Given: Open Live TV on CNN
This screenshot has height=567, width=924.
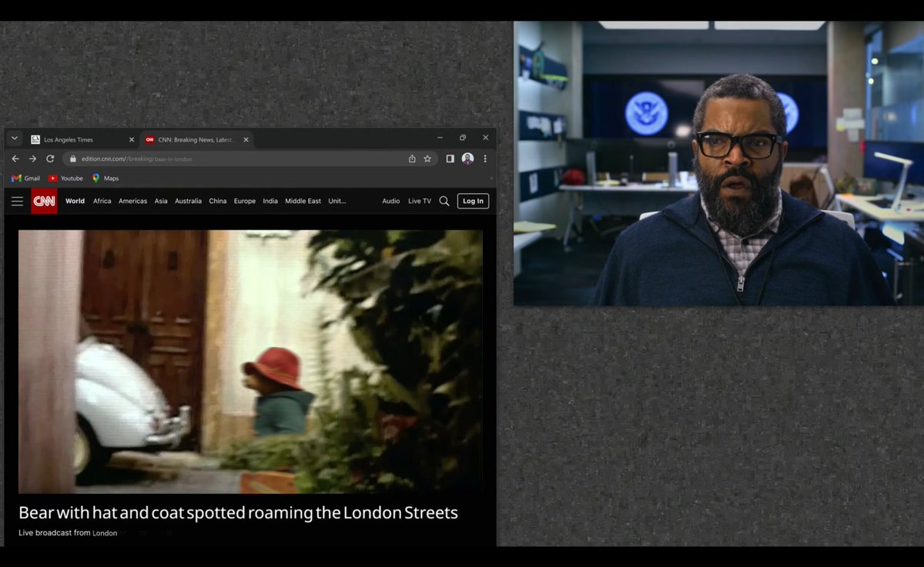Looking at the screenshot, I should (x=419, y=201).
